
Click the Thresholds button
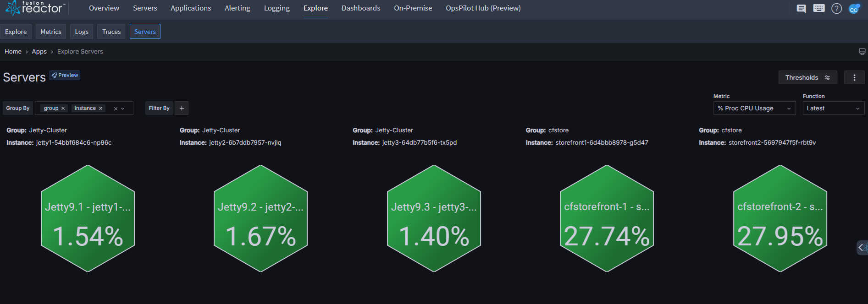pos(808,77)
